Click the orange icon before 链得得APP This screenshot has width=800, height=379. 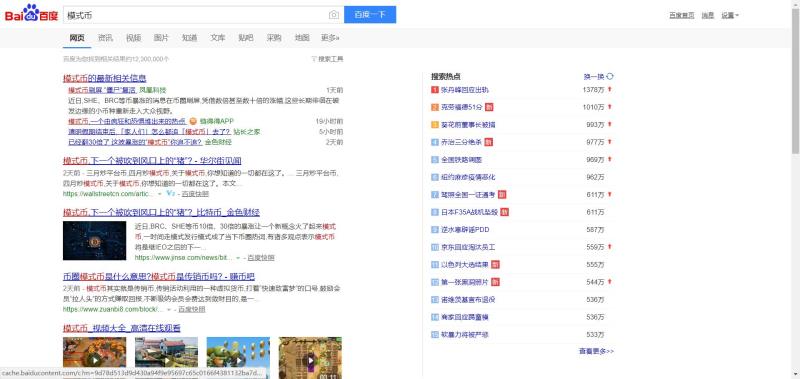tap(193, 121)
